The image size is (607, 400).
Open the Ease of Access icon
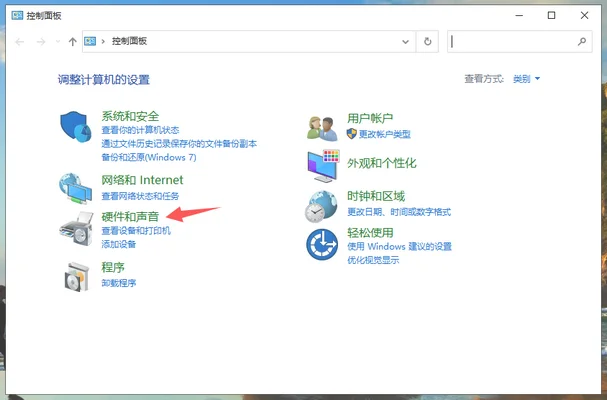coord(323,243)
